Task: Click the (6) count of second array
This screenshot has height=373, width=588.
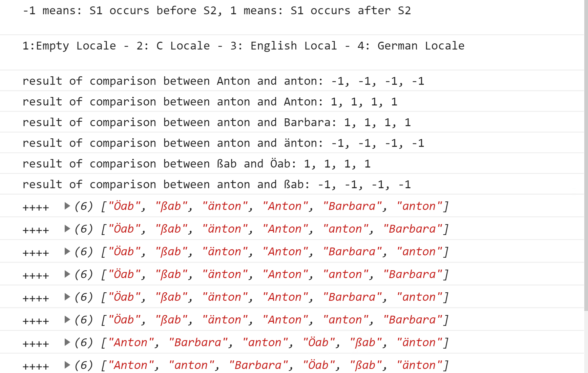Action: (x=83, y=229)
